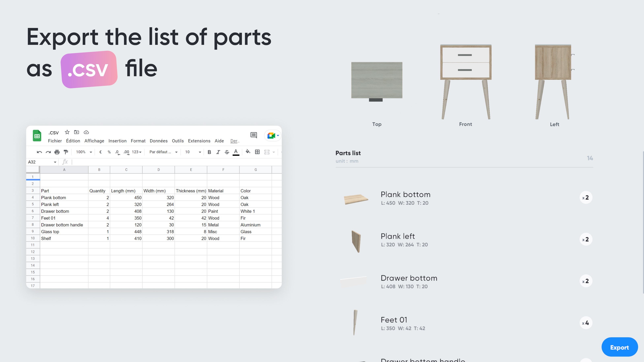Open the Insertion menu
The width and height of the screenshot is (644, 362).
click(118, 141)
